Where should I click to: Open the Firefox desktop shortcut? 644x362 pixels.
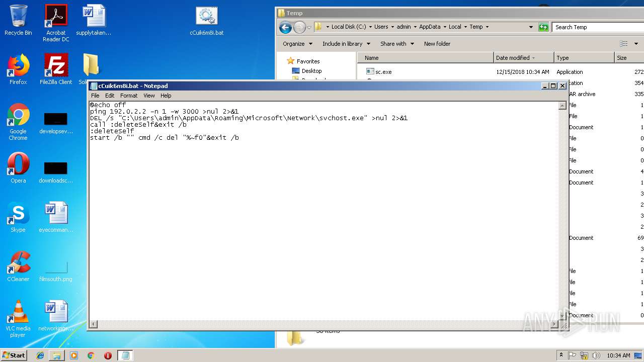18,69
